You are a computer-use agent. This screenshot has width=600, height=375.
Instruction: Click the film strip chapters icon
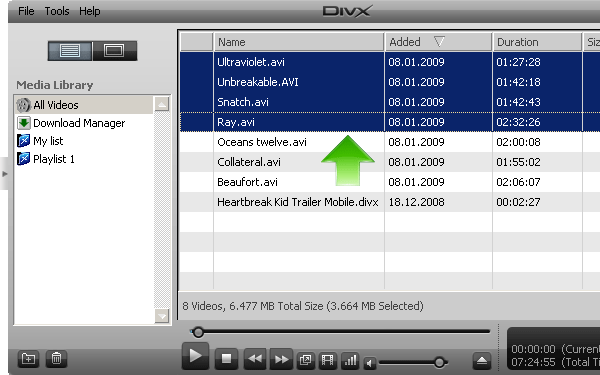point(328,360)
